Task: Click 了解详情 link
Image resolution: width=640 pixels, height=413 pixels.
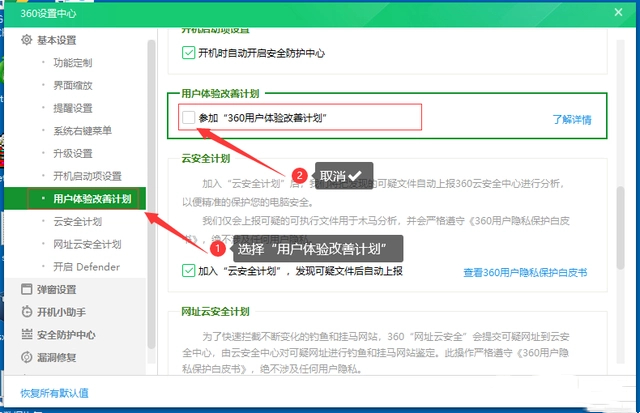Action: point(572,120)
